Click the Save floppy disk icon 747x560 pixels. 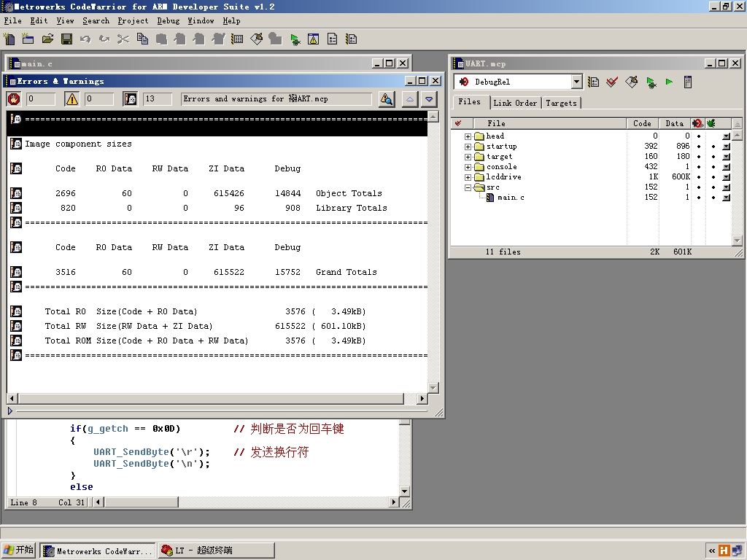66,39
